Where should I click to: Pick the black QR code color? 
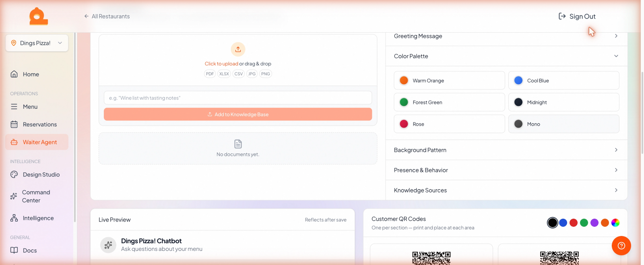pos(553,223)
